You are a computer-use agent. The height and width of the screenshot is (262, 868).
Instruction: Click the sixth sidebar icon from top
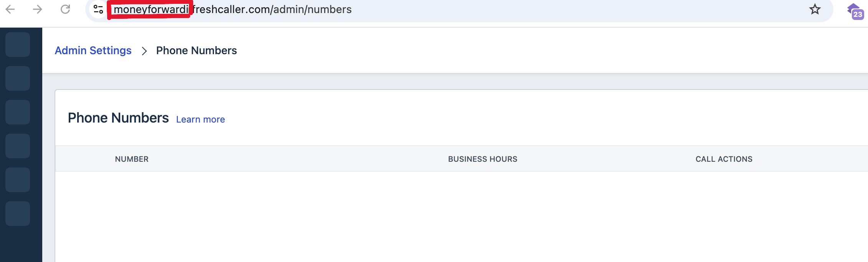click(x=18, y=214)
